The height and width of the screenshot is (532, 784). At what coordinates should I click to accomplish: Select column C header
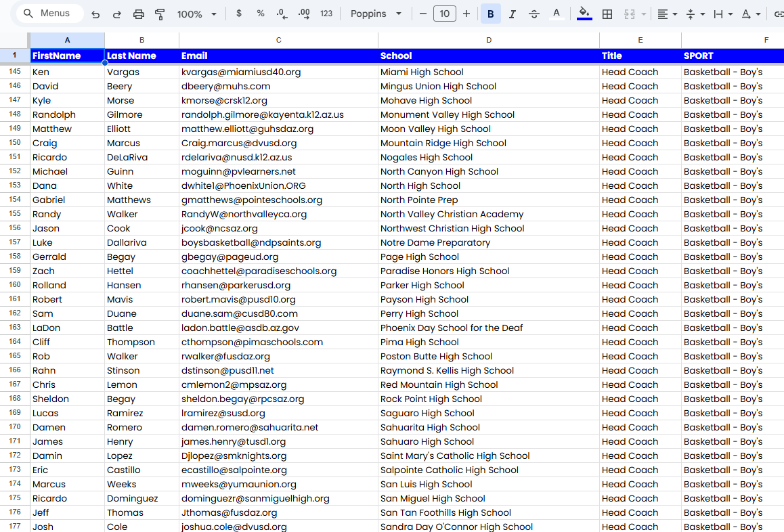coord(278,40)
